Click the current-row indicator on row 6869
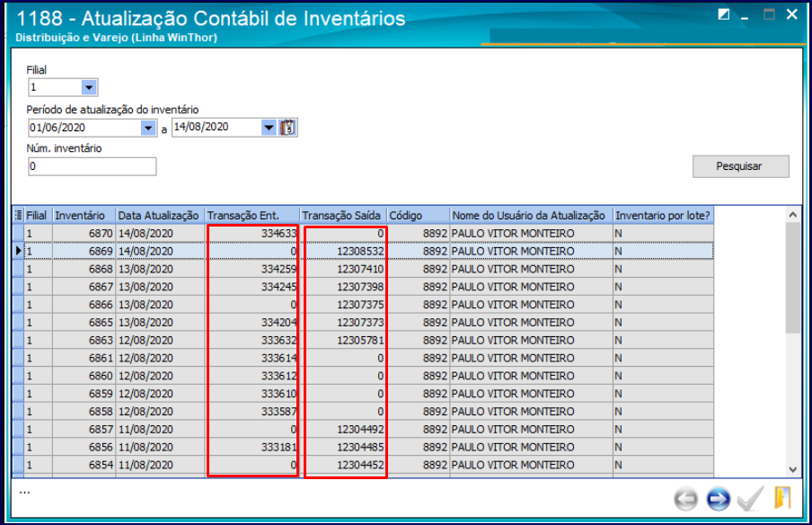812x525 pixels. (x=19, y=252)
